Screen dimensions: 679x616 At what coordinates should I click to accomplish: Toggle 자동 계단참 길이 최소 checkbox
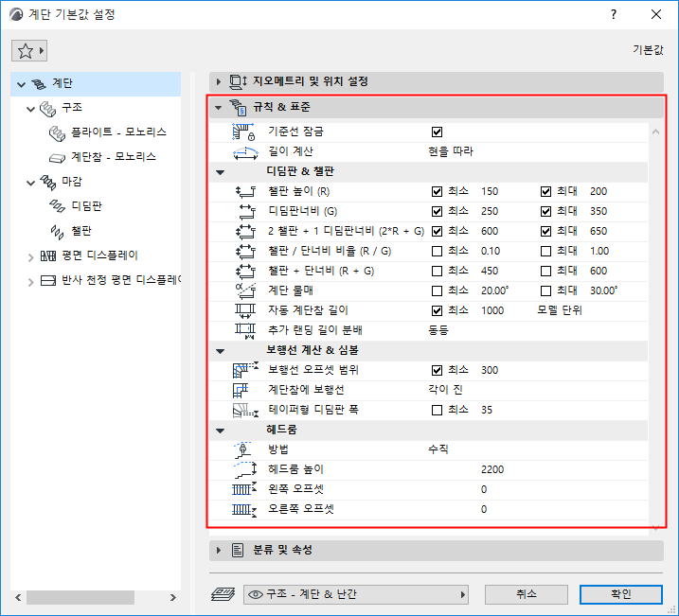pos(437,311)
